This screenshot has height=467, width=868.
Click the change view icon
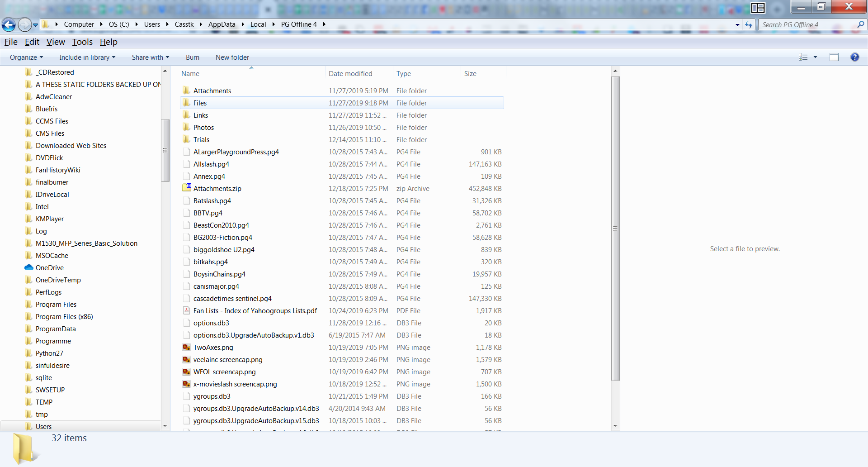click(x=803, y=57)
